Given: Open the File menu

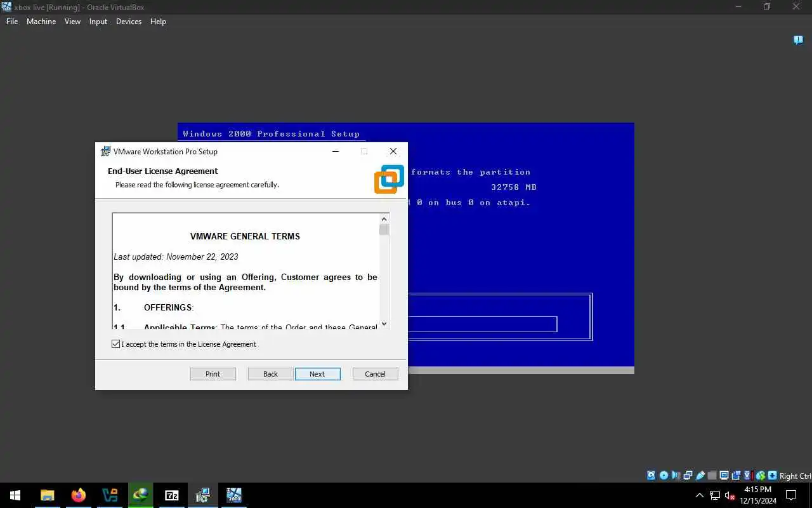Looking at the screenshot, I should [12, 22].
